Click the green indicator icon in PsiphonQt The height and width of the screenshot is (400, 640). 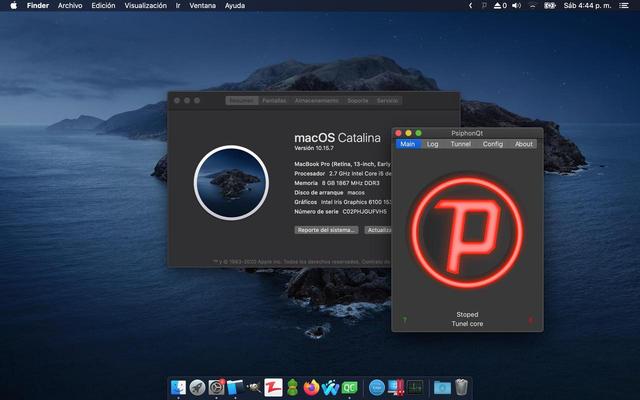[x=404, y=320]
